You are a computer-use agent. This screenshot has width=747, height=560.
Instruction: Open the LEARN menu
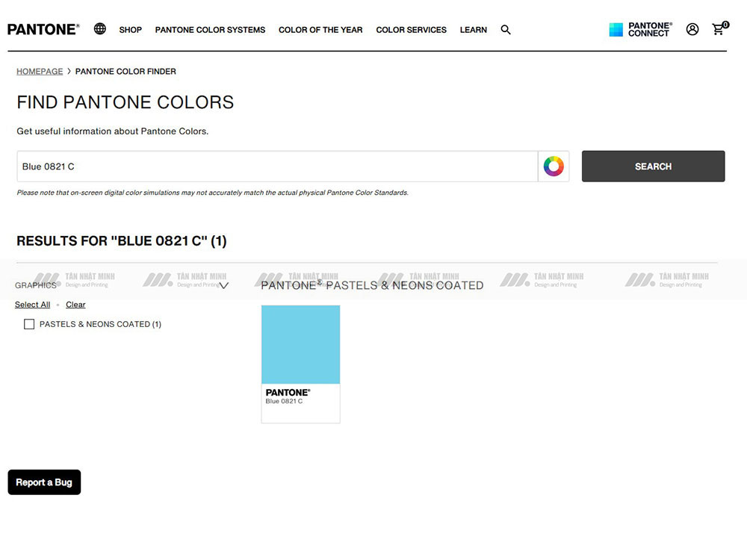[474, 30]
